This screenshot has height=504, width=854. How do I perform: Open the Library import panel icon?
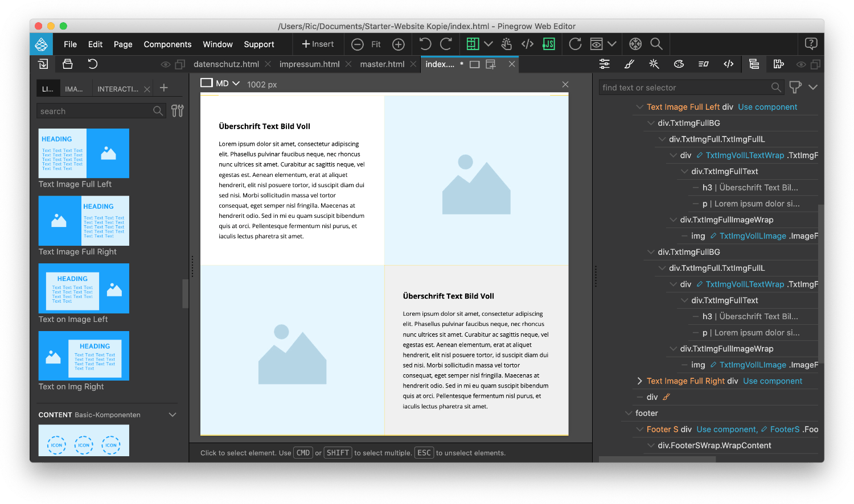coord(43,64)
